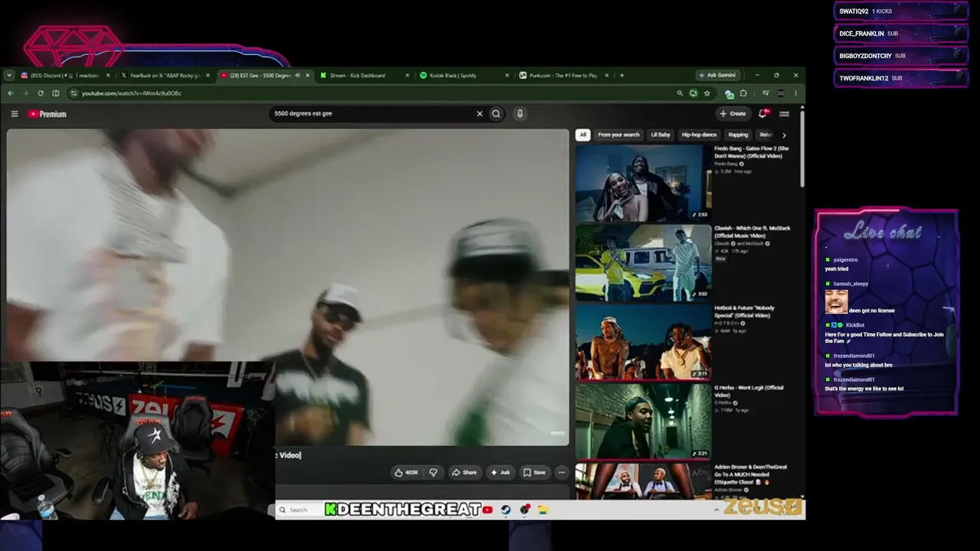The image size is (980, 551).
Task: Open the YouTube guide hamburger menu
Action: coord(14,114)
